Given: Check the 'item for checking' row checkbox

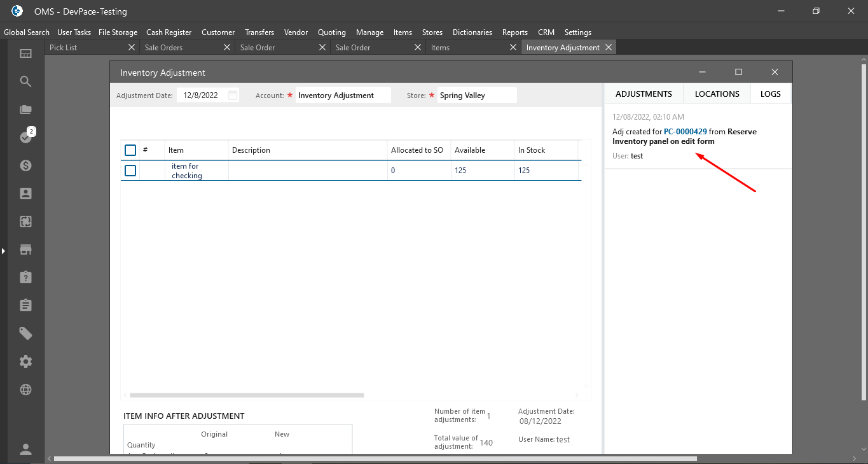Looking at the screenshot, I should tap(130, 171).
